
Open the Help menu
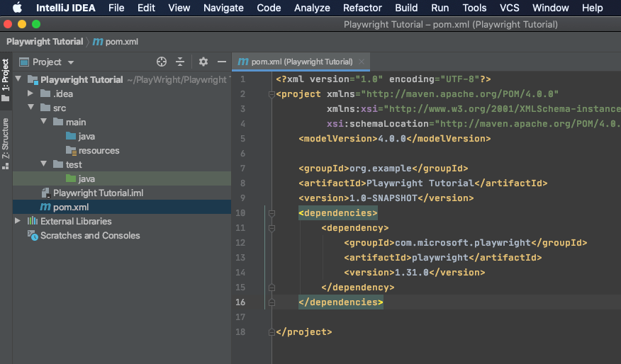click(x=592, y=8)
